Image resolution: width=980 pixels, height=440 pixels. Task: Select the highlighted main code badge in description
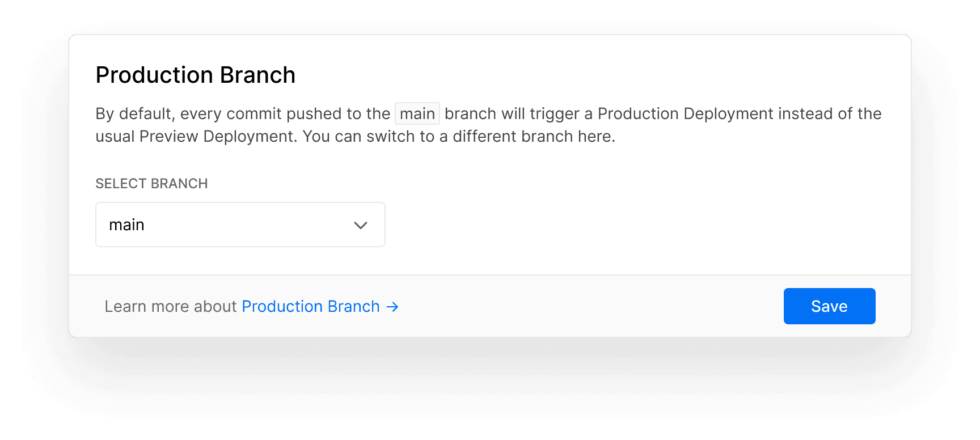click(417, 113)
